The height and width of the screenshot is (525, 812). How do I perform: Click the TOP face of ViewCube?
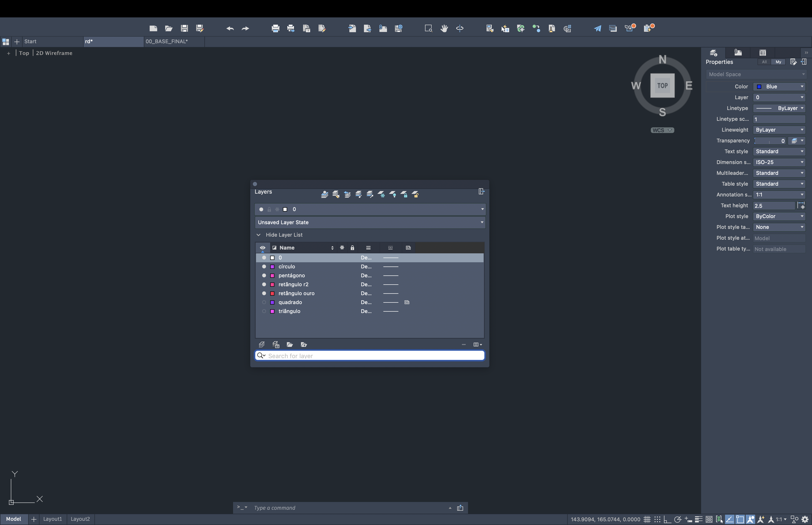click(662, 86)
